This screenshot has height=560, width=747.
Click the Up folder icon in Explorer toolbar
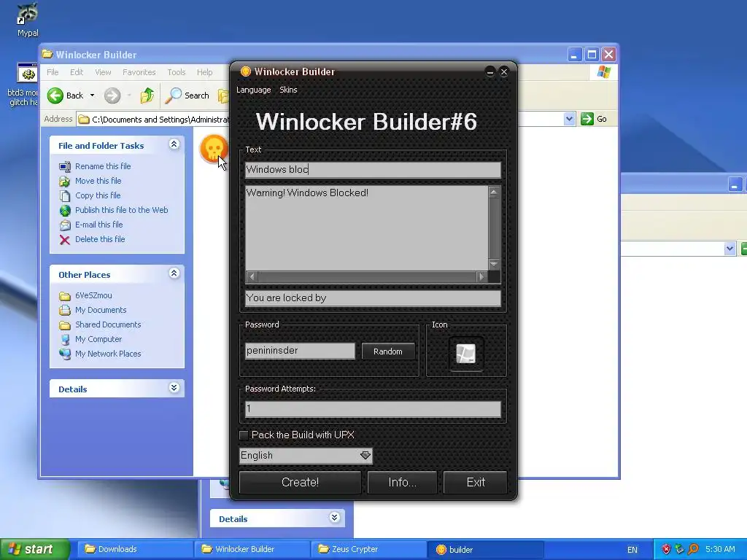click(147, 96)
